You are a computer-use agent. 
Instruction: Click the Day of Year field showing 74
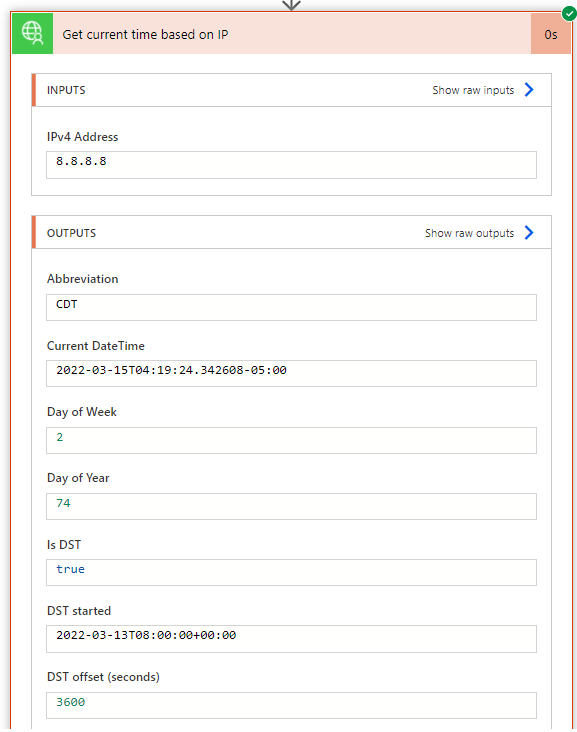tap(291, 506)
